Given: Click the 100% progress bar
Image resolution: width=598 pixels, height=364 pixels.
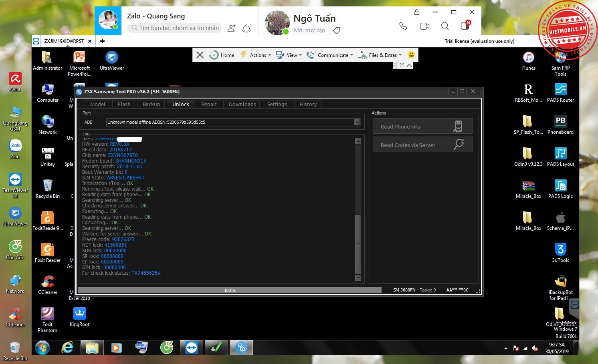Looking at the screenshot, I should click(x=230, y=290).
